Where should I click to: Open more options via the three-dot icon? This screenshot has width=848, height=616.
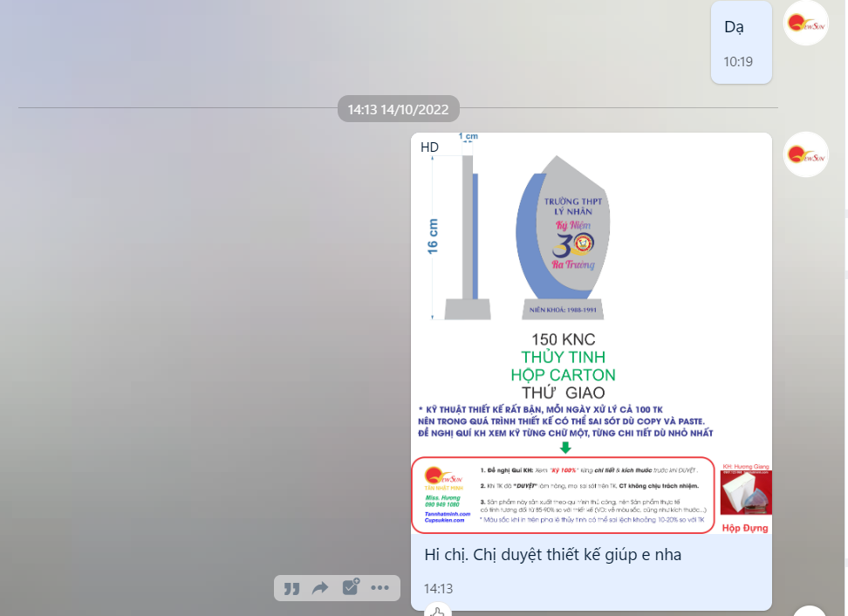tap(380, 588)
